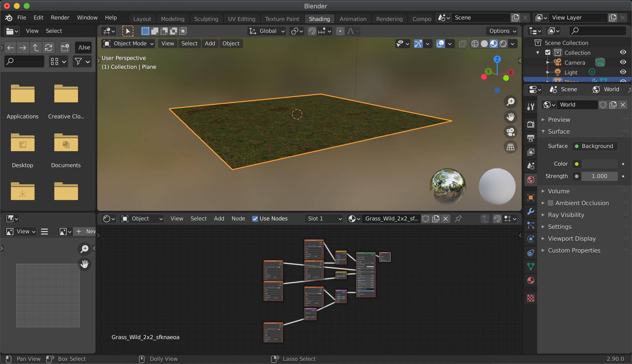Go to parent directory in file browser
Screen dimensions: 632x364
point(36,48)
